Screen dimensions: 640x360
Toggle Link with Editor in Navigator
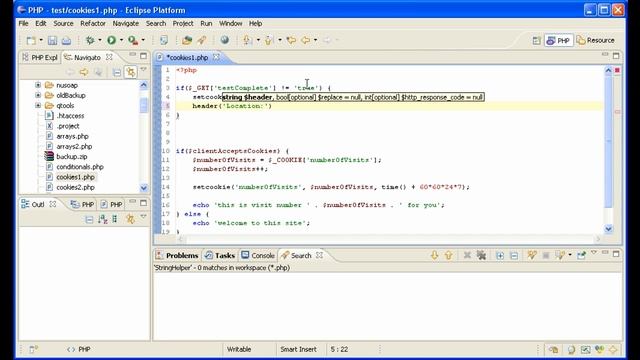pos(131,72)
